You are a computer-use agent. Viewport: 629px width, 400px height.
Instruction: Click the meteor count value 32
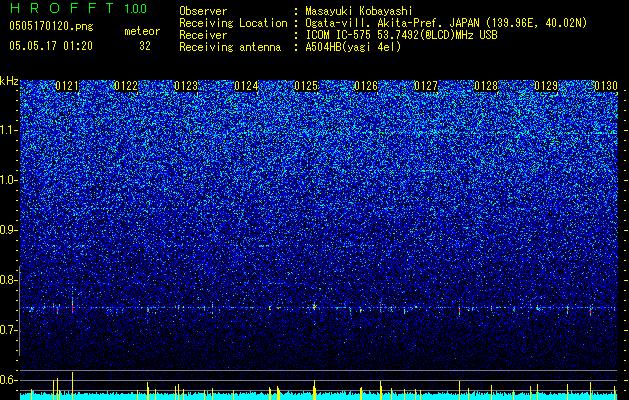pyautogui.click(x=145, y=46)
